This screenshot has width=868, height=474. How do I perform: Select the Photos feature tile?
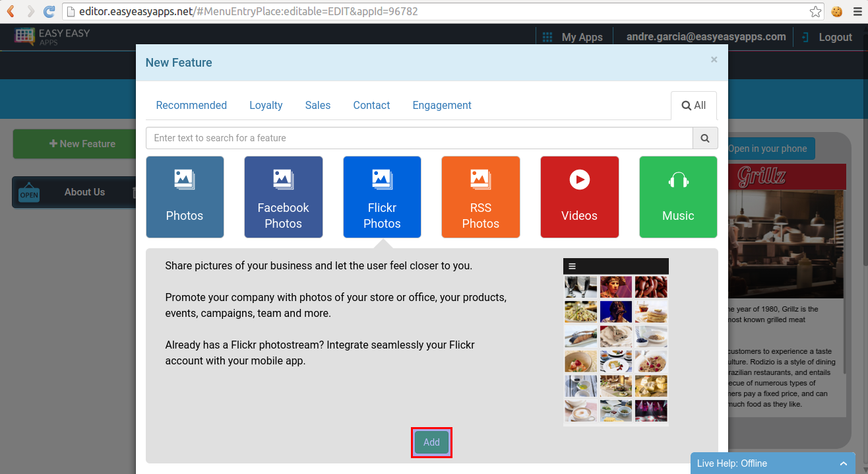[x=185, y=197]
